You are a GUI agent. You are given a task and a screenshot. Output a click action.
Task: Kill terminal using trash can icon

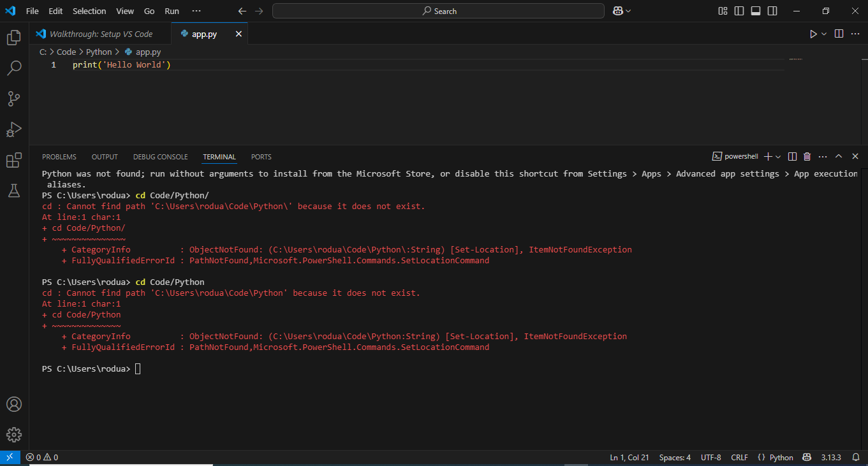[x=807, y=157]
